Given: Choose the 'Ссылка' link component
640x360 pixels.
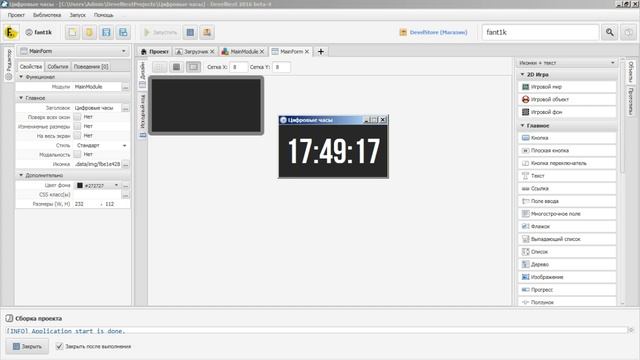Looking at the screenshot, I should 567,189.
